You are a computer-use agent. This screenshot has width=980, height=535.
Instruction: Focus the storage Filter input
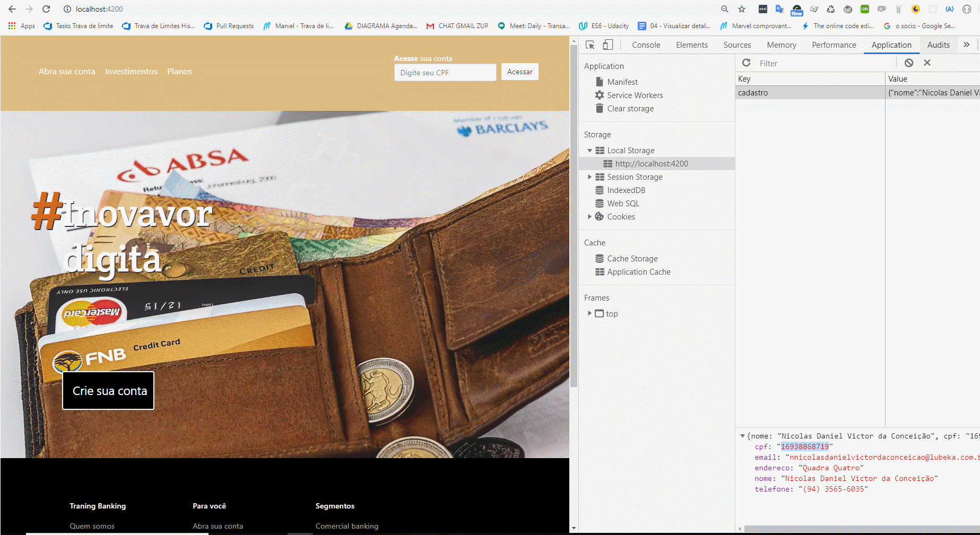pyautogui.click(x=825, y=63)
